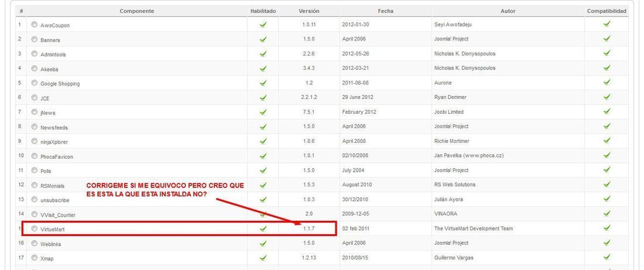Select the Xmap radio button
The height and width of the screenshot is (270, 644).
pyautogui.click(x=35, y=258)
